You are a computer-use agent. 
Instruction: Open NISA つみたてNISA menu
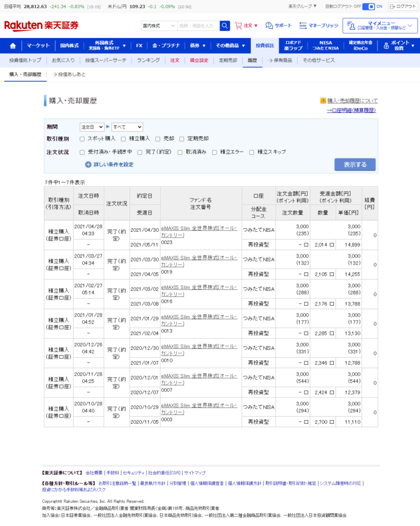tap(325, 46)
